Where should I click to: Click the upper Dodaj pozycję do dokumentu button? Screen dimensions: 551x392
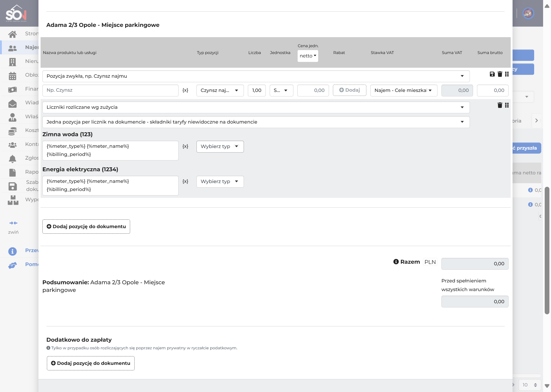click(x=86, y=227)
